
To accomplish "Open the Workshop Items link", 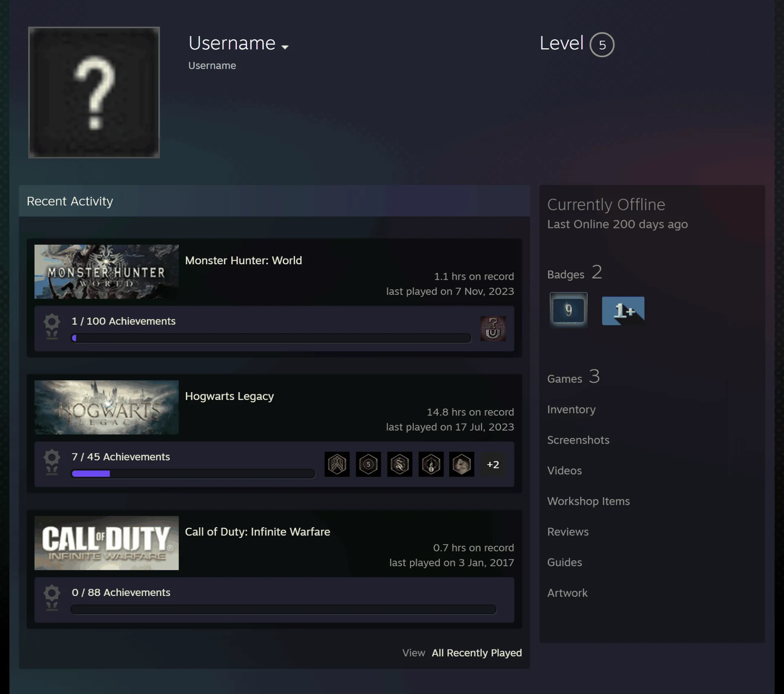I will 588,501.
